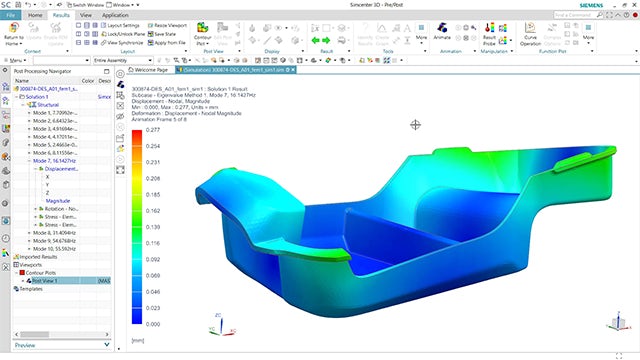Go to next result green arrow
The height and width of the screenshot is (360, 640).
(326, 40)
